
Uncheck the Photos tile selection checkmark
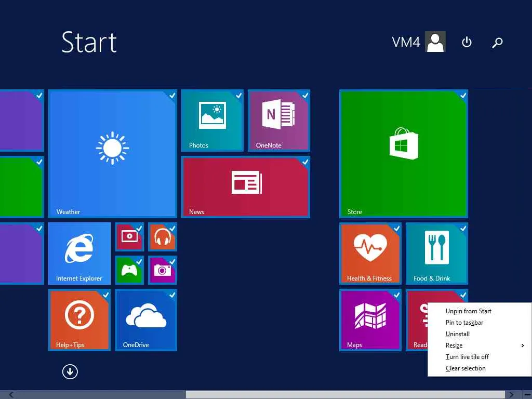coord(238,96)
